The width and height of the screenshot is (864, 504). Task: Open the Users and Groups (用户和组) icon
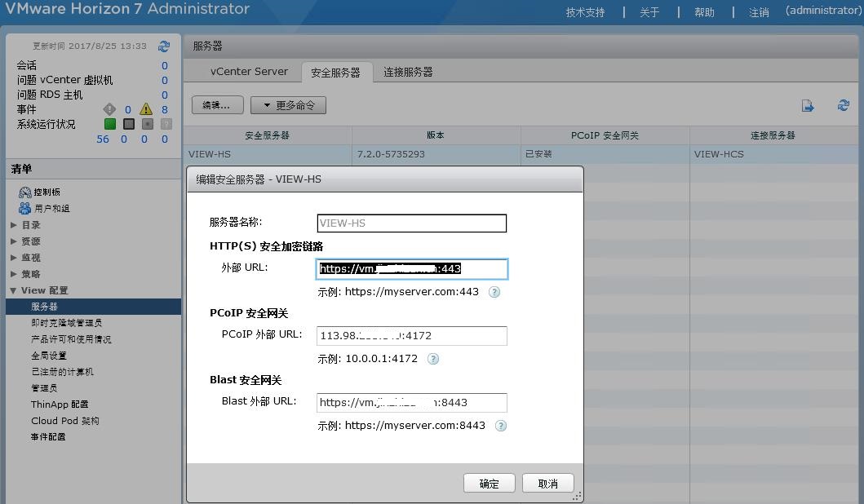pyautogui.click(x=24, y=208)
